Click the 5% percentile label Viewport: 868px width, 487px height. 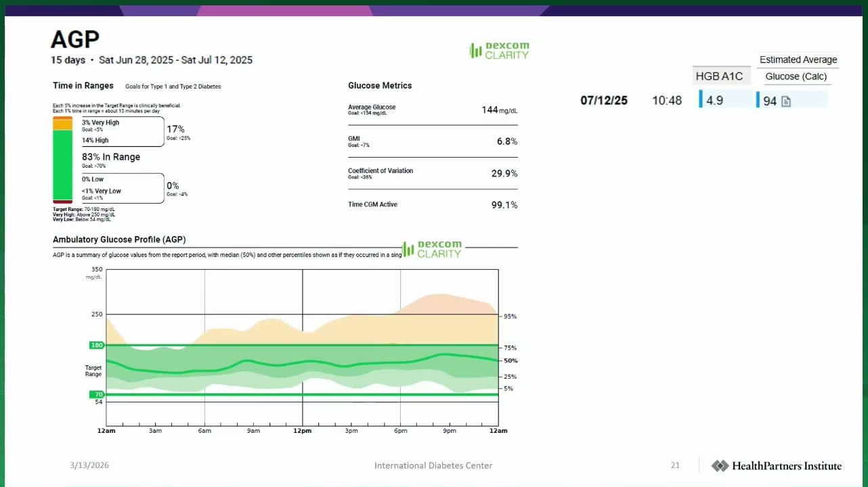click(508, 388)
